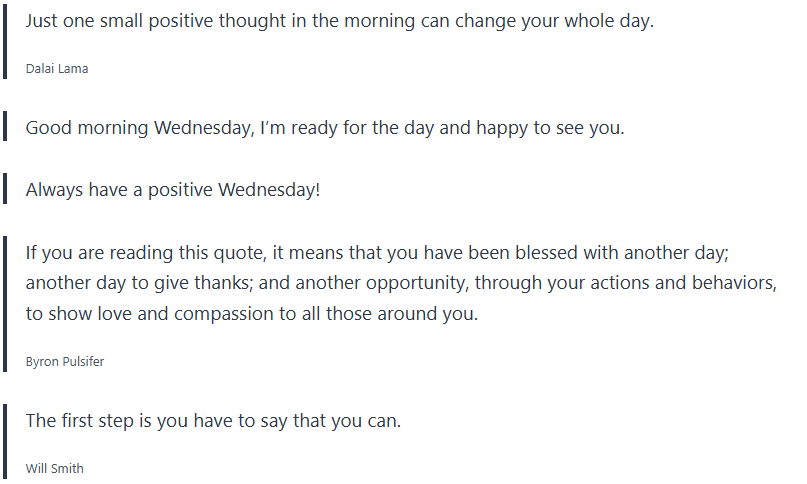This screenshot has height=484, width=807.
Task: Click the line starting "to show love and compassion"
Action: [x=252, y=313]
